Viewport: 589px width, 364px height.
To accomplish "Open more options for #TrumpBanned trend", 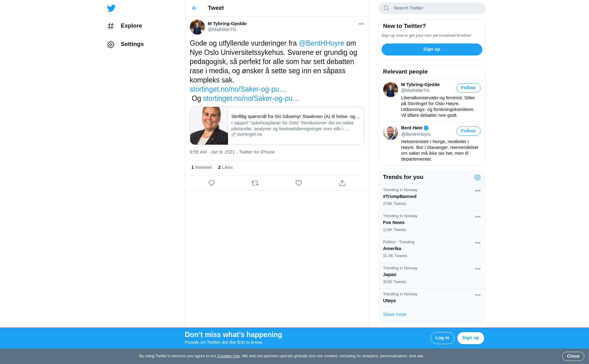I will [478, 191].
